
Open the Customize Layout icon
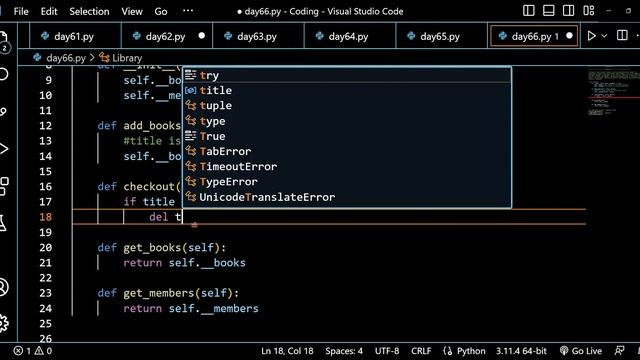[589, 11]
